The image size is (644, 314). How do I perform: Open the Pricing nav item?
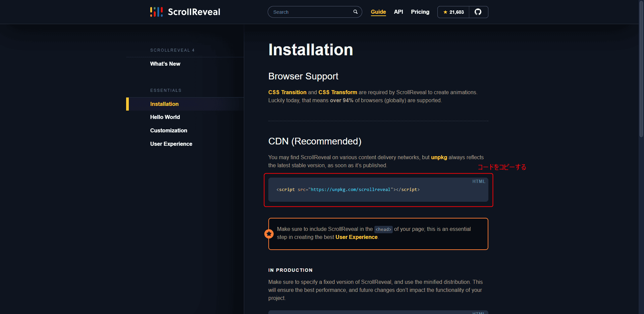click(x=420, y=12)
